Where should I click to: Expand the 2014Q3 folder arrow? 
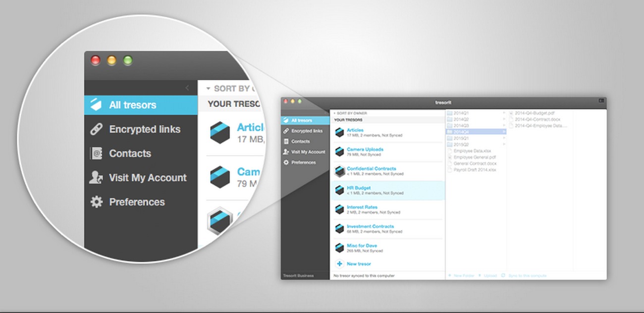coord(504,126)
